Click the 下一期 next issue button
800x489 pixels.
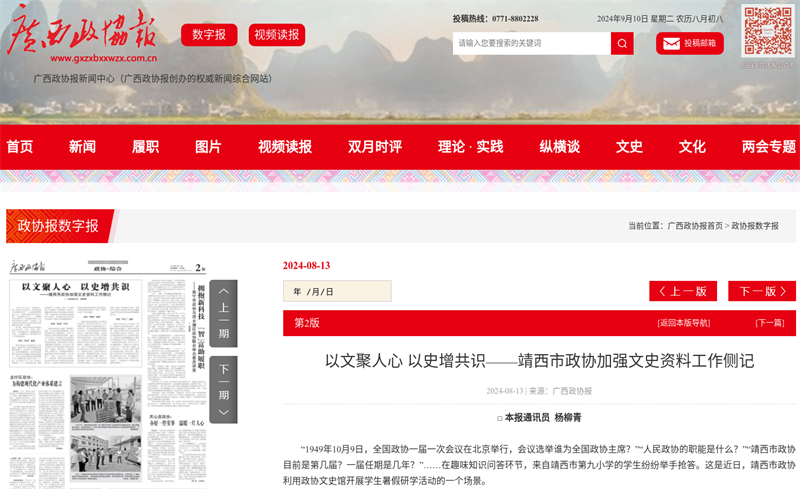pyautogui.click(x=223, y=389)
